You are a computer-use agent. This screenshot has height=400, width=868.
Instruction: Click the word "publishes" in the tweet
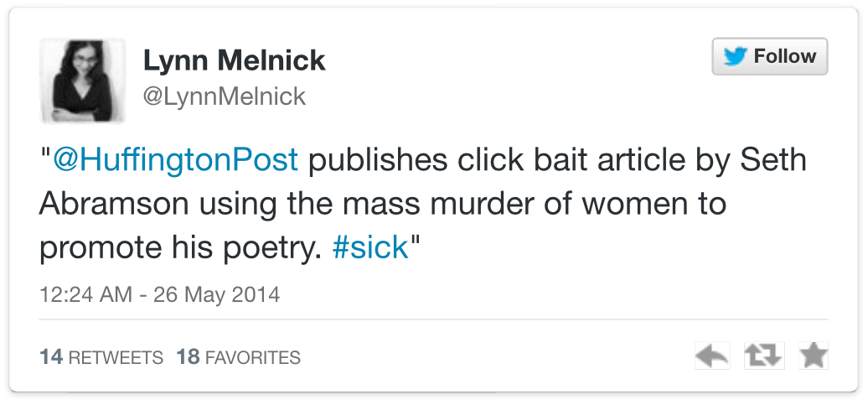tap(375, 159)
